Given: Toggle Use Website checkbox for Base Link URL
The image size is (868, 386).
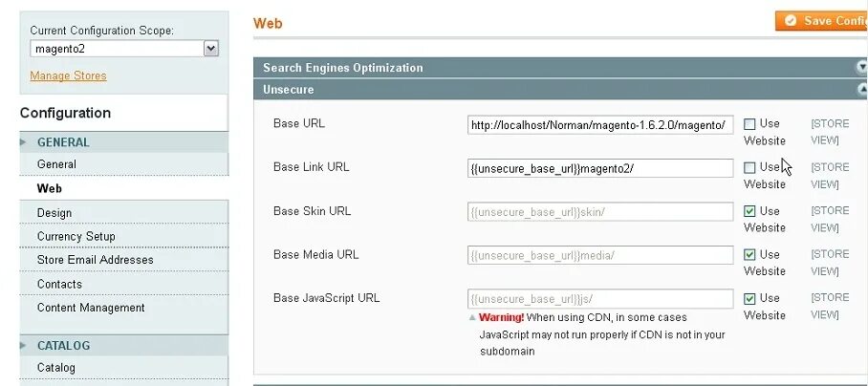Looking at the screenshot, I should pos(749,167).
